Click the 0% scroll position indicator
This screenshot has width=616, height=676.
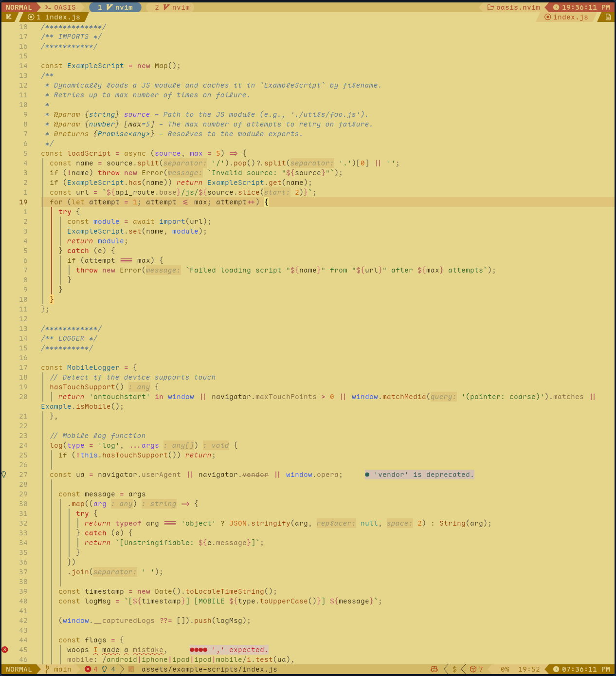pos(505,669)
